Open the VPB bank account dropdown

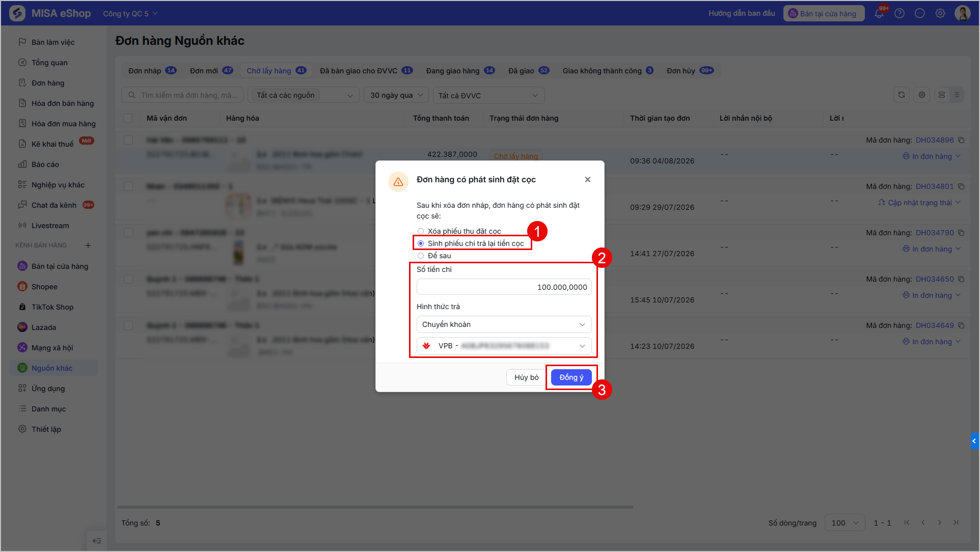pos(504,346)
